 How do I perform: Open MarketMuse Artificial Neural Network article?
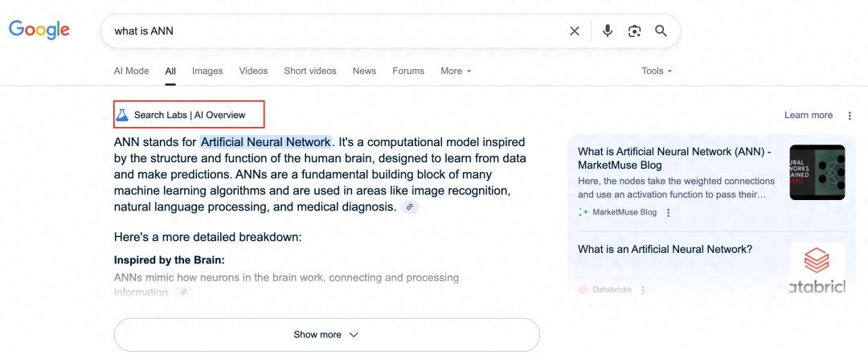[674, 157]
